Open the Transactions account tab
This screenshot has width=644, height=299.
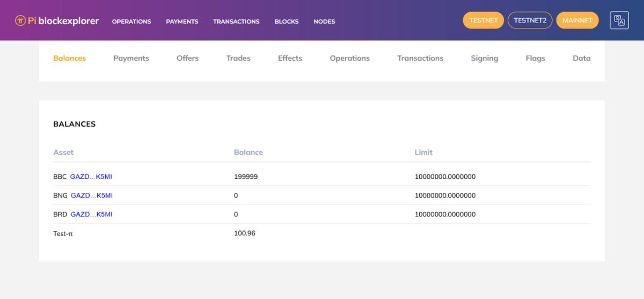pyautogui.click(x=420, y=58)
